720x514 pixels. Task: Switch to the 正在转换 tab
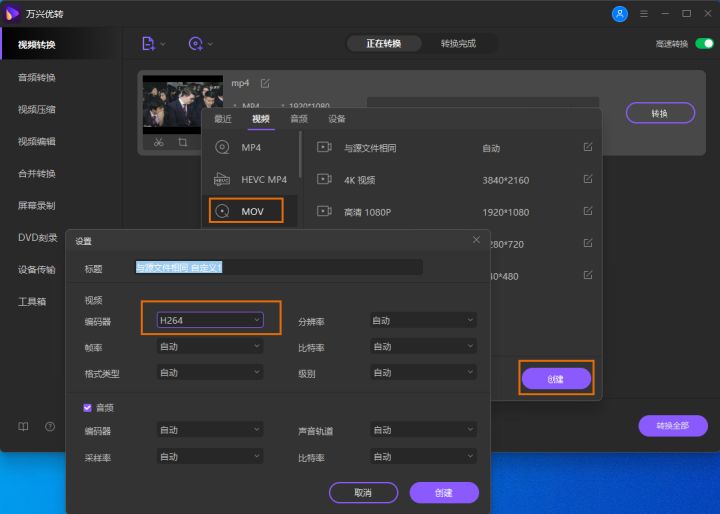tap(383, 44)
